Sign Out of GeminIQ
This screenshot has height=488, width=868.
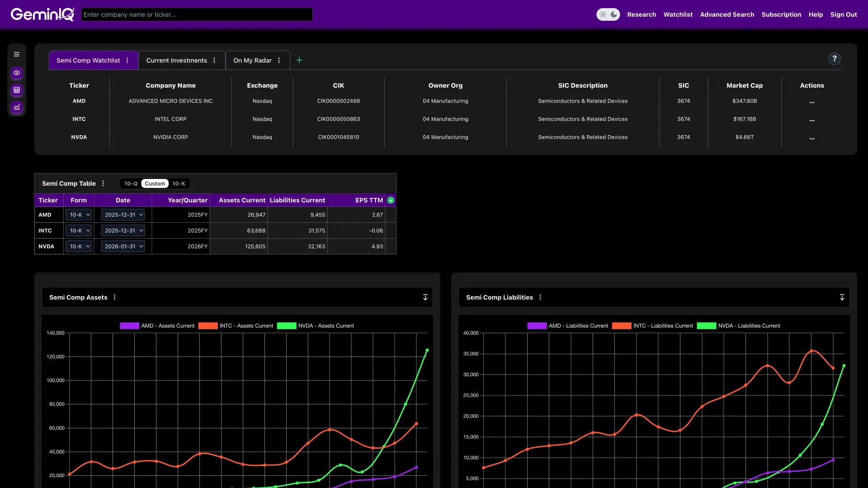point(844,14)
